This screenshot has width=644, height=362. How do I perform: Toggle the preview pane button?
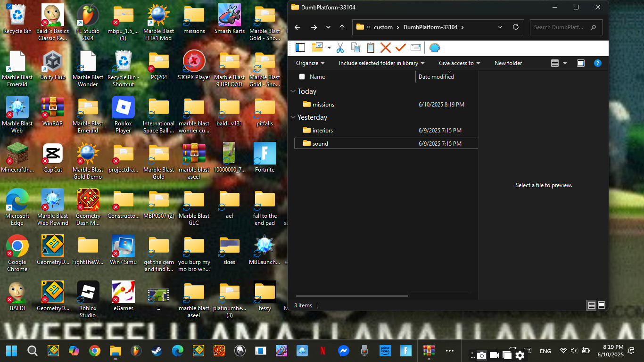pyautogui.click(x=581, y=63)
